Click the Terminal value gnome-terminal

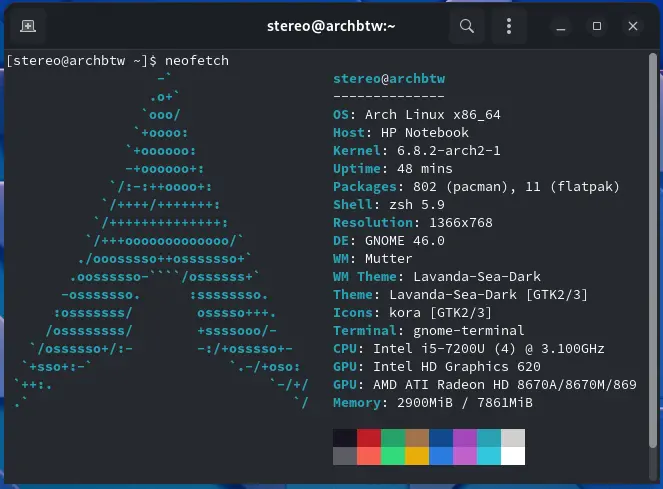469,330
